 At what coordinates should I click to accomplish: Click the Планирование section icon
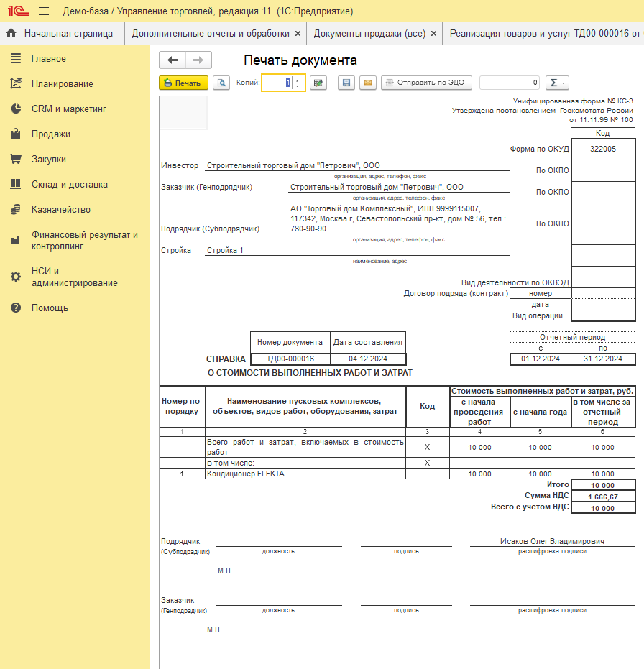click(x=16, y=83)
